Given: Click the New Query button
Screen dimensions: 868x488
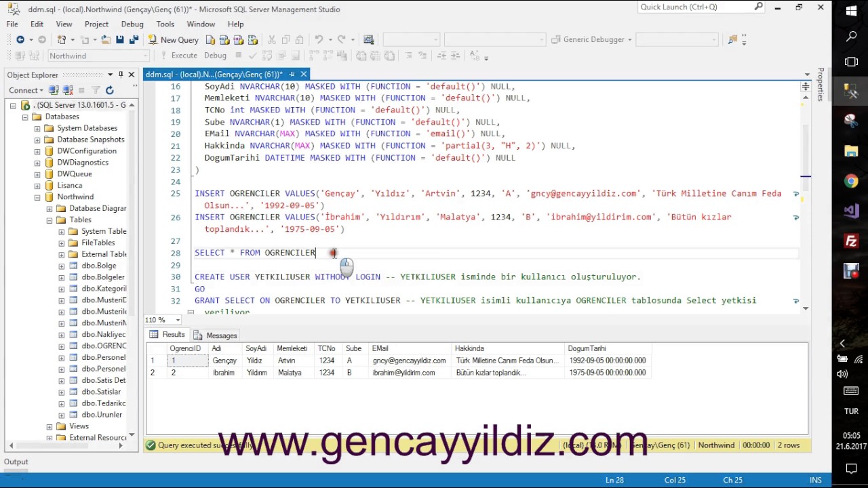Looking at the screenshot, I should [x=174, y=40].
